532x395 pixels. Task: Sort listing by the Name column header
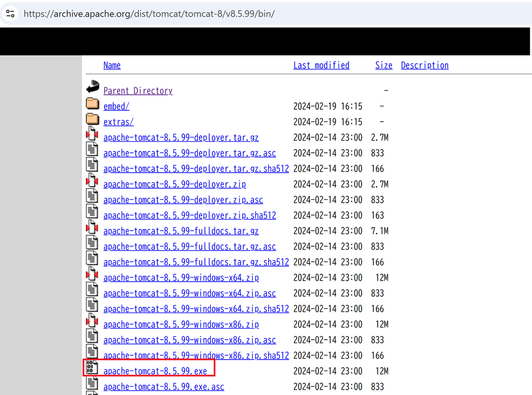point(112,66)
